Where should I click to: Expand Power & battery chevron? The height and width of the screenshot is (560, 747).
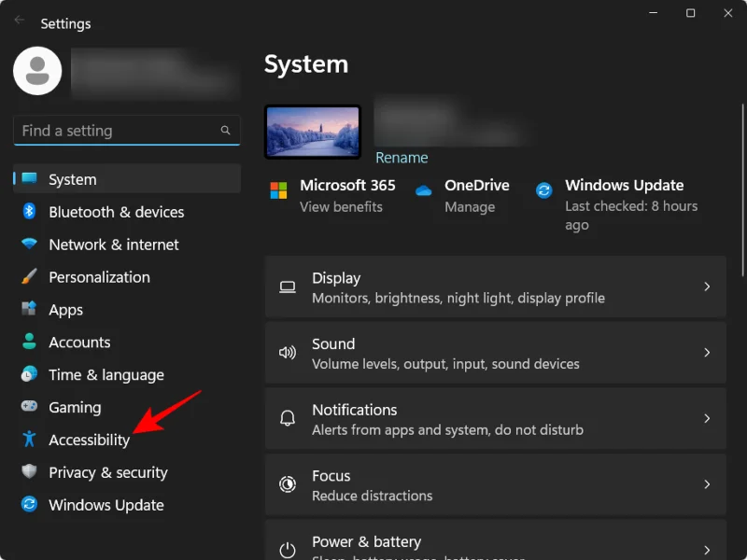point(707,550)
